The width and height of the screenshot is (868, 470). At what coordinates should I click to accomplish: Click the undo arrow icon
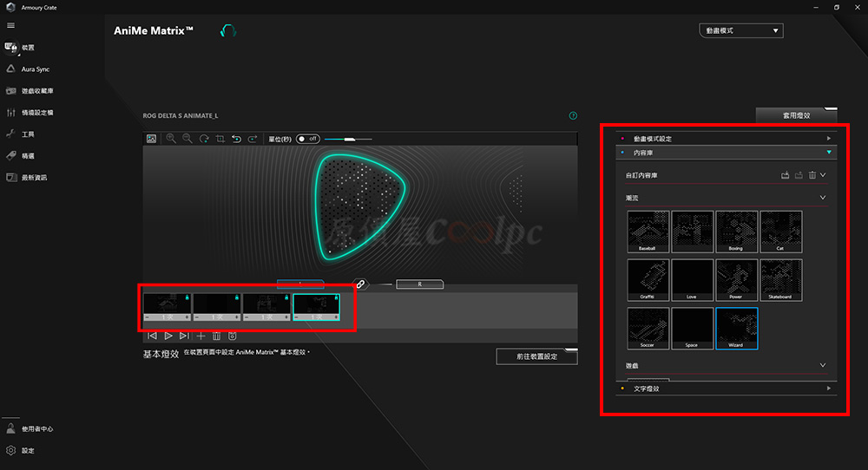click(236, 139)
